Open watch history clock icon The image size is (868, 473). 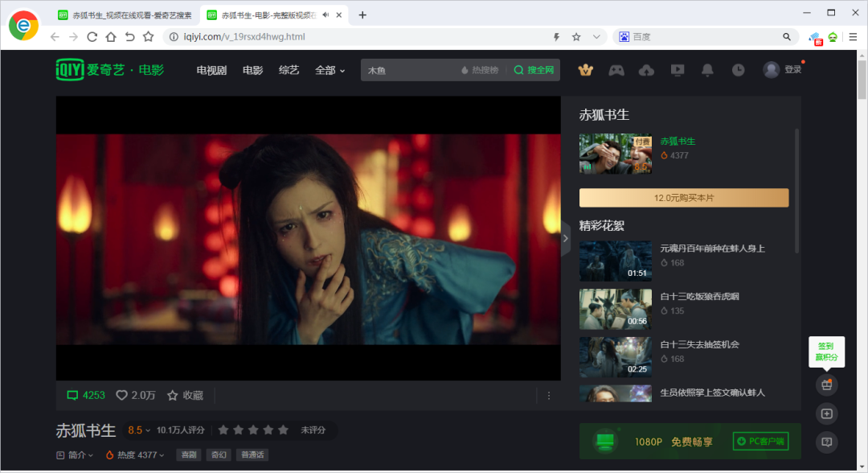738,70
